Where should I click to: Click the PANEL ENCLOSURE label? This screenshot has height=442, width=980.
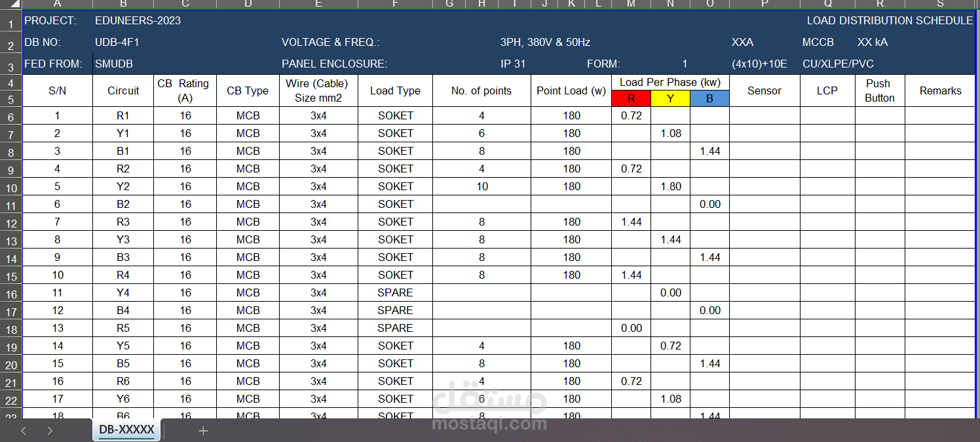click(334, 64)
